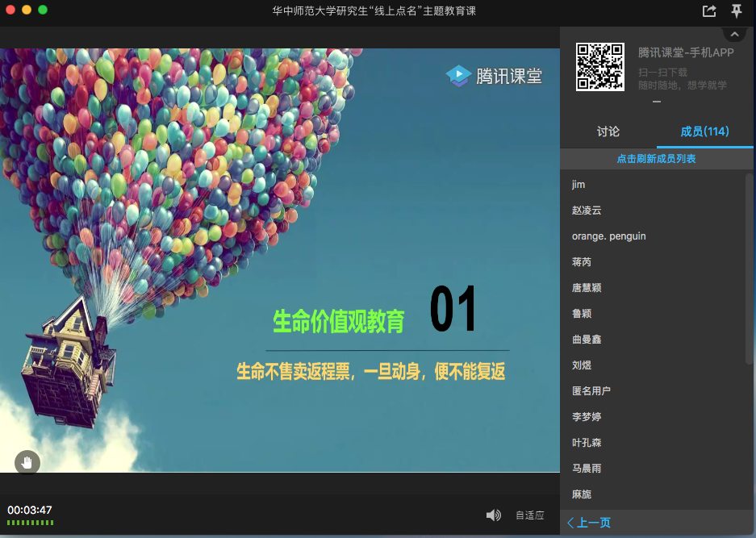Click the green macOS fullscreen button
Viewport: 756px width, 538px height.
43,10
